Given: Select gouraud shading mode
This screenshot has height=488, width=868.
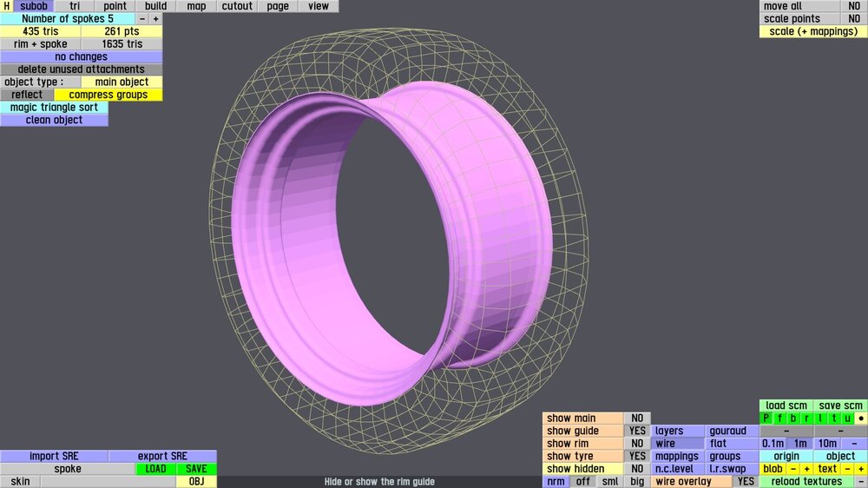Looking at the screenshot, I should (732, 431).
